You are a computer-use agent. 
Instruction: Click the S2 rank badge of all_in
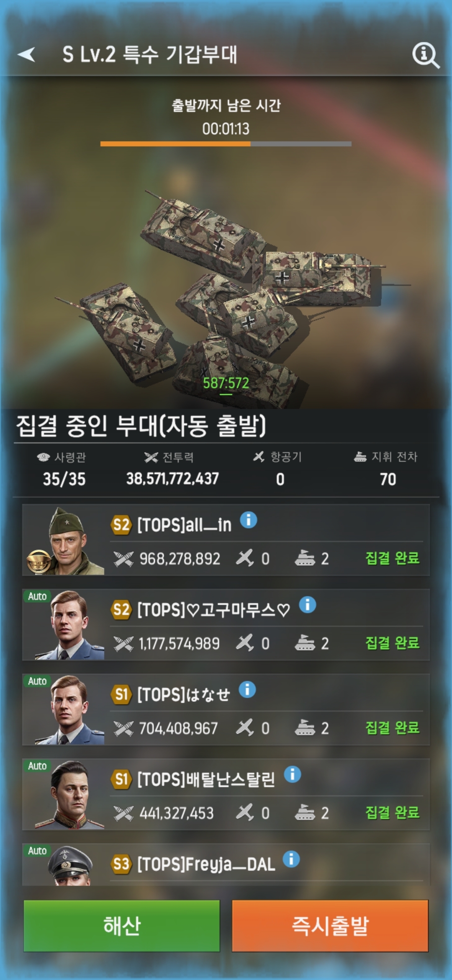point(121,524)
